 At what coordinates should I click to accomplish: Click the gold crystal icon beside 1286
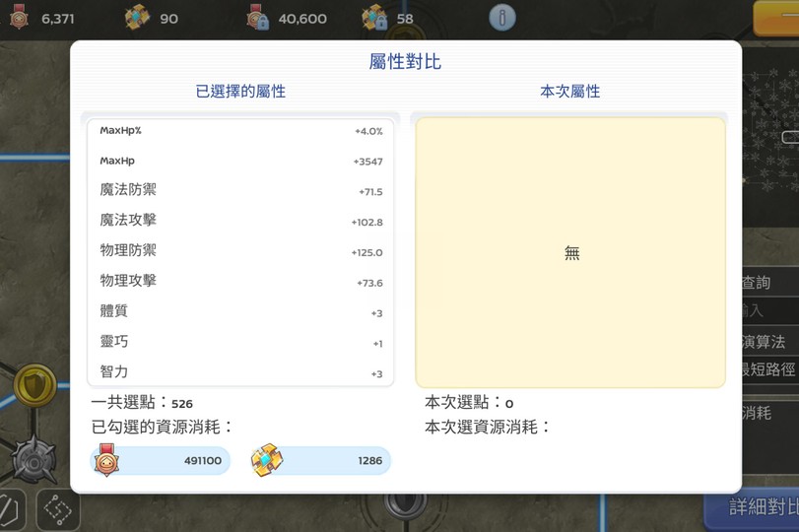coord(267,460)
